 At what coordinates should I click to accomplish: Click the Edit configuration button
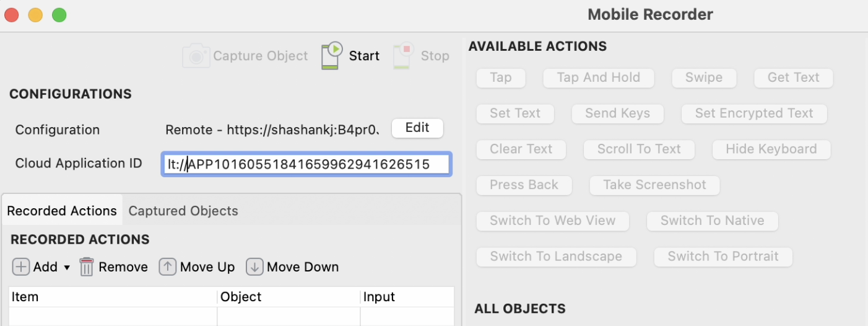tap(417, 128)
